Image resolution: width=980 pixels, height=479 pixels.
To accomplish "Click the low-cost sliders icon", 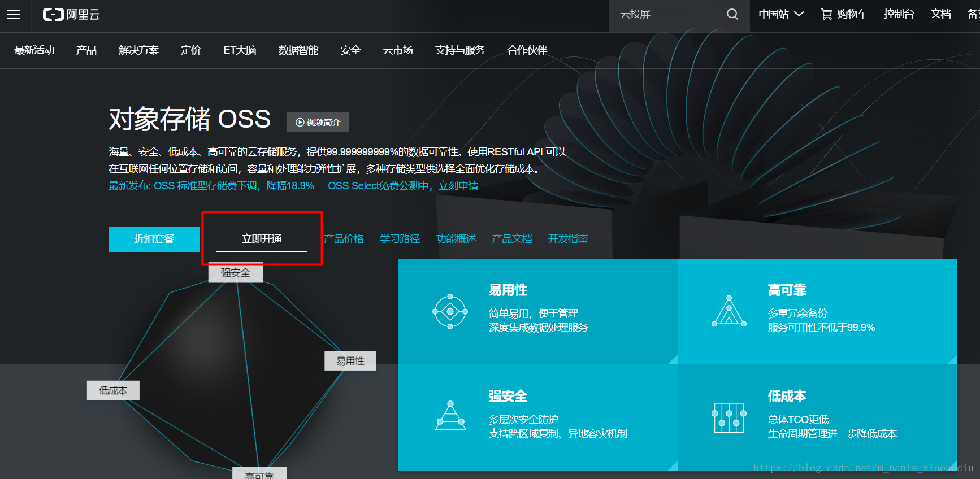I will pyautogui.click(x=729, y=418).
